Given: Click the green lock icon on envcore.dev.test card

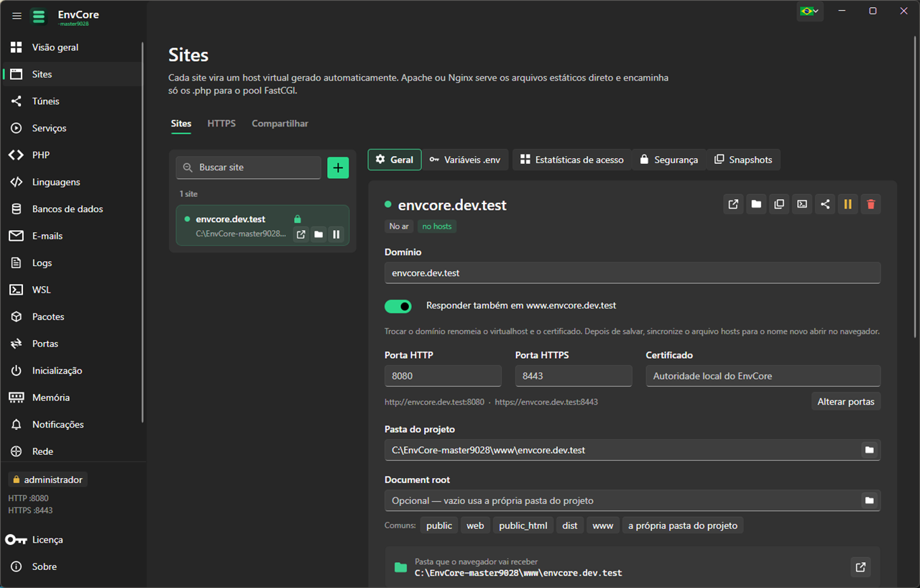Looking at the screenshot, I should pyautogui.click(x=298, y=219).
